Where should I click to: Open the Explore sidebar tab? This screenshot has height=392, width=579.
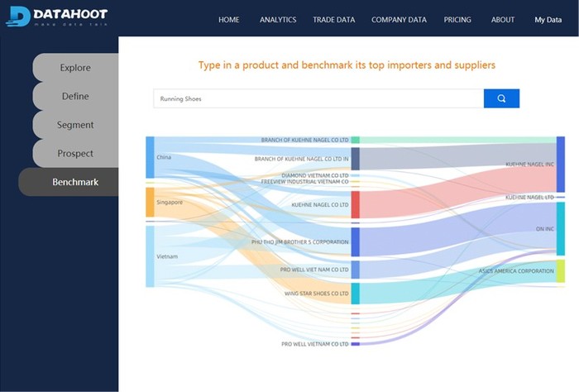pyautogui.click(x=75, y=68)
